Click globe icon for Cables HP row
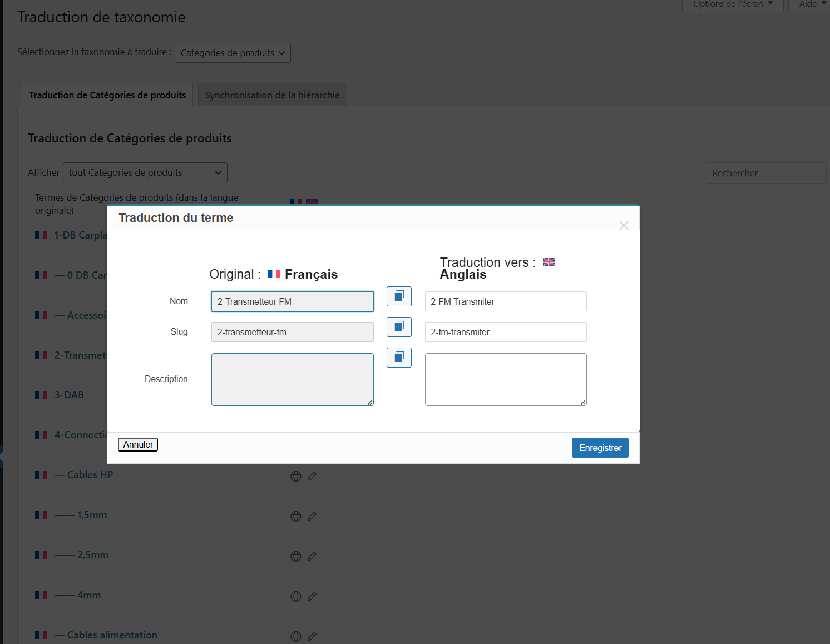830x644 pixels. [x=296, y=476]
